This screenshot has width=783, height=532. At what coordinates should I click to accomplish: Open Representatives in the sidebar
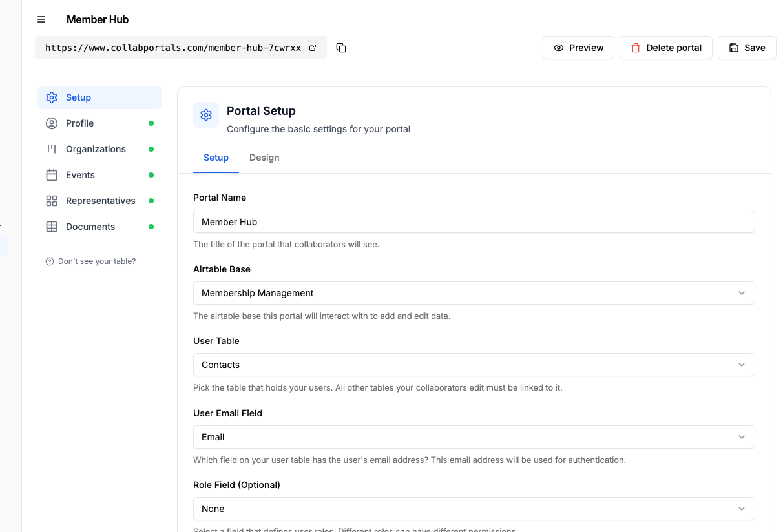99,201
